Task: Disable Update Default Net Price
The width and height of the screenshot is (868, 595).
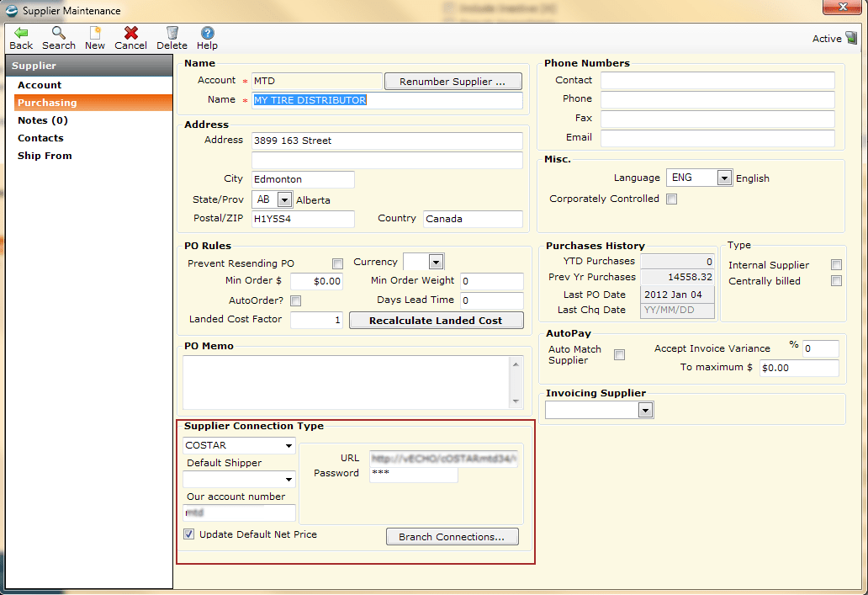Action: coord(188,534)
